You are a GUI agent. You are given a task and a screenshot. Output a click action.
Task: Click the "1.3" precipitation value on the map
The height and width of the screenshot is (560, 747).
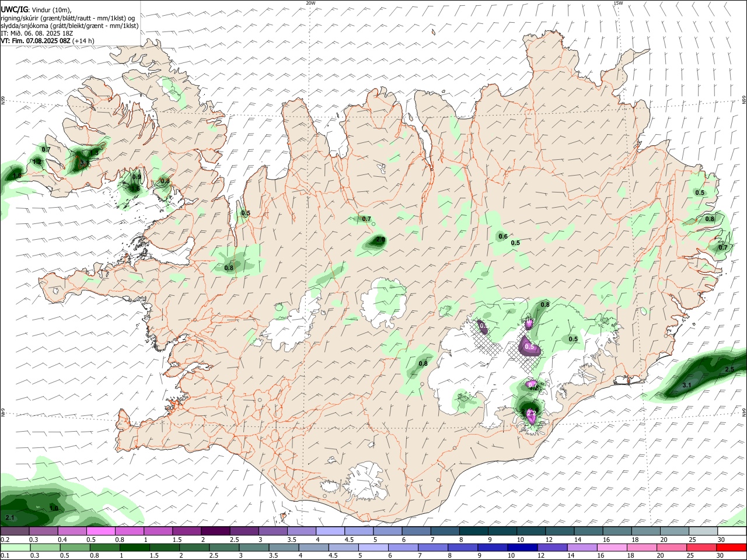click(94, 153)
